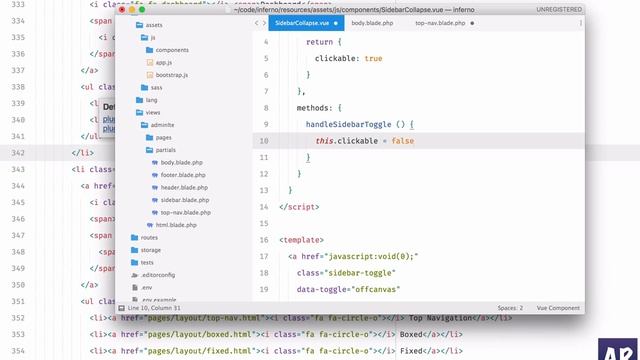Image resolution: width=640 pixels, height=360 pixels.
Task: Go to previous tab with left arrow
Action: [256, 23]
